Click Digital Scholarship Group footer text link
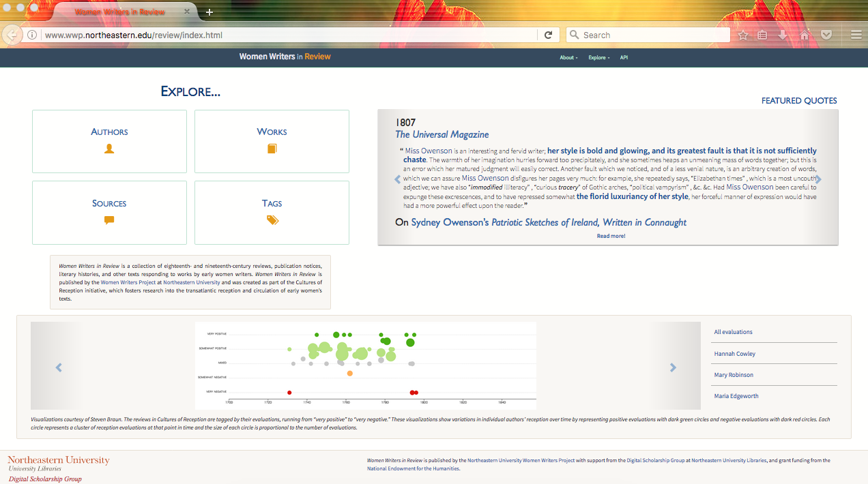This screenshot has height=484, width=868. pos(654,461)
